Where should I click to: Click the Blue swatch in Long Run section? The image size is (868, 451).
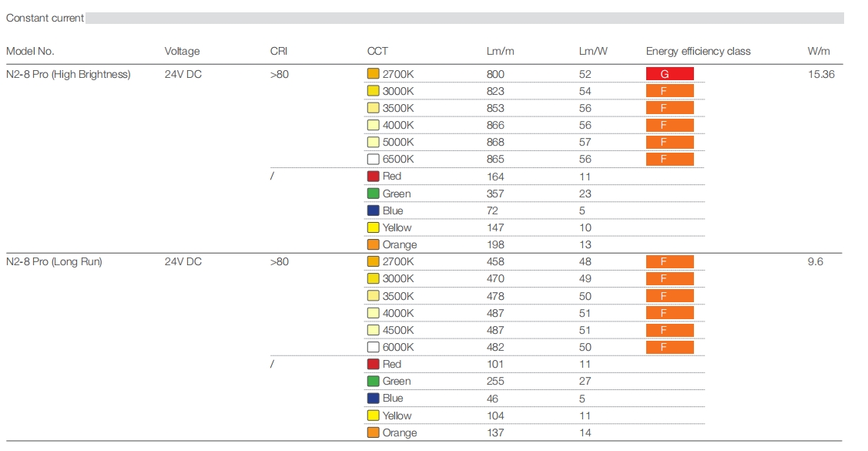[374, 398]
